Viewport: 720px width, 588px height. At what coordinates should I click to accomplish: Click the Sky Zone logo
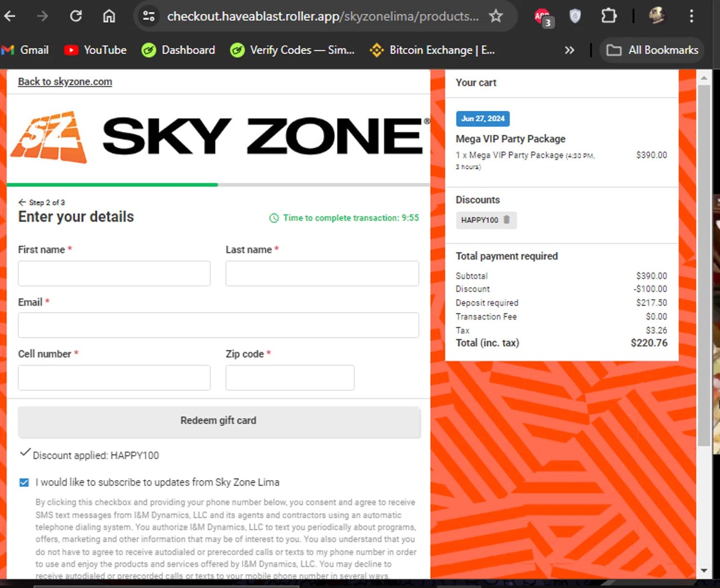point(220,137)
